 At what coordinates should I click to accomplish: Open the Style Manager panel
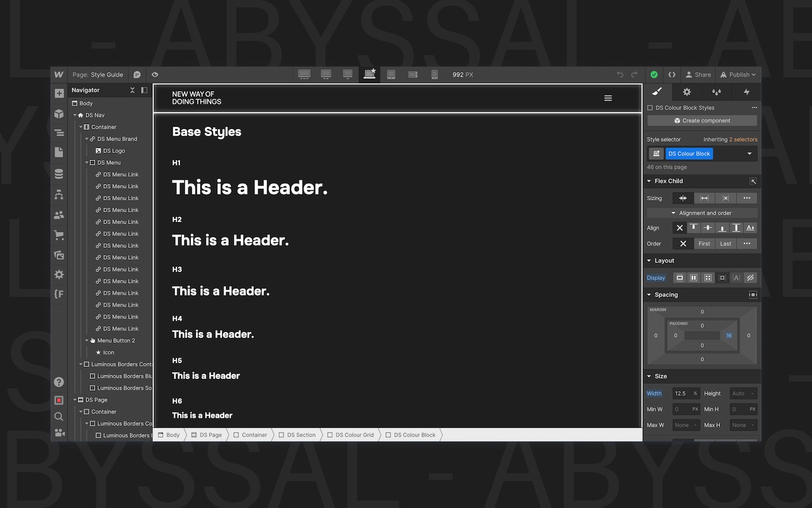[x=717, y=92]
